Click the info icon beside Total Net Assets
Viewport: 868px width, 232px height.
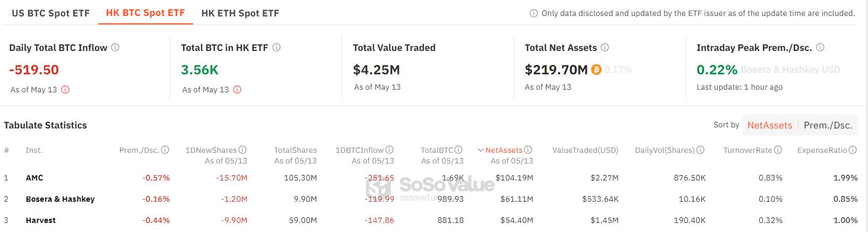click(x=605, y=47)
